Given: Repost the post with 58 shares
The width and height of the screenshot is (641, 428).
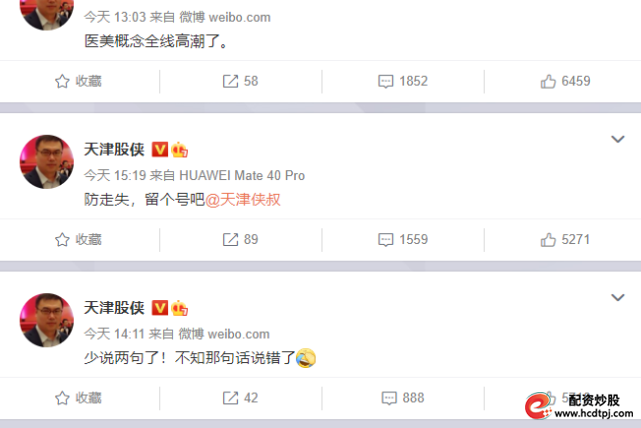Looking at the screenshot, I should pyautogui.click(x=240, y=81).
